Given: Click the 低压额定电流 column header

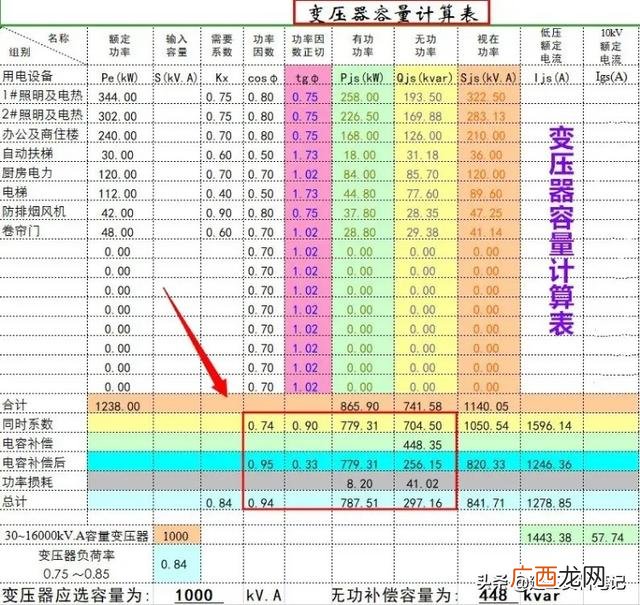Looking at the screenshot, I should click(x=551, y=45).
